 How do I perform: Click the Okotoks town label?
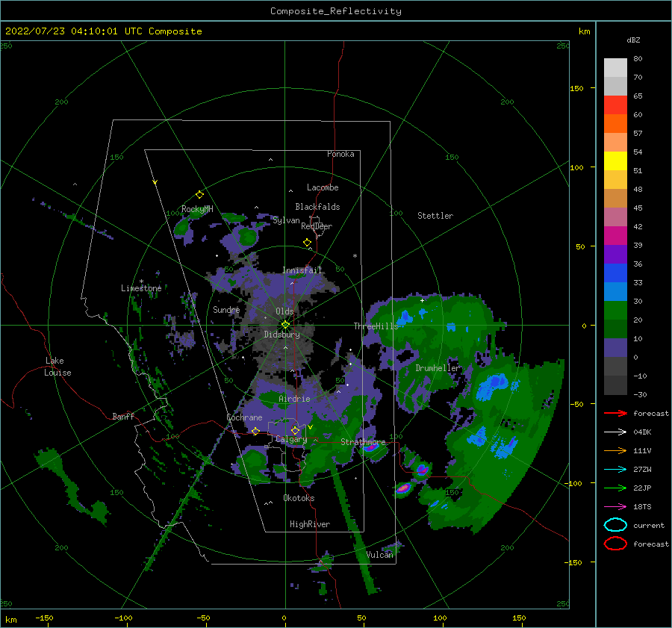[299, 498]
